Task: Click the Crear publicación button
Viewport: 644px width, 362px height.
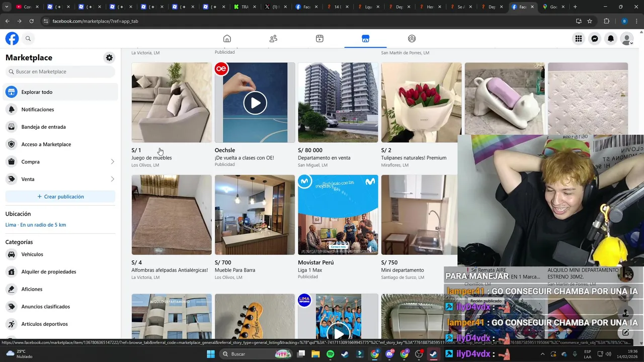Action: (x=60, y=197)
